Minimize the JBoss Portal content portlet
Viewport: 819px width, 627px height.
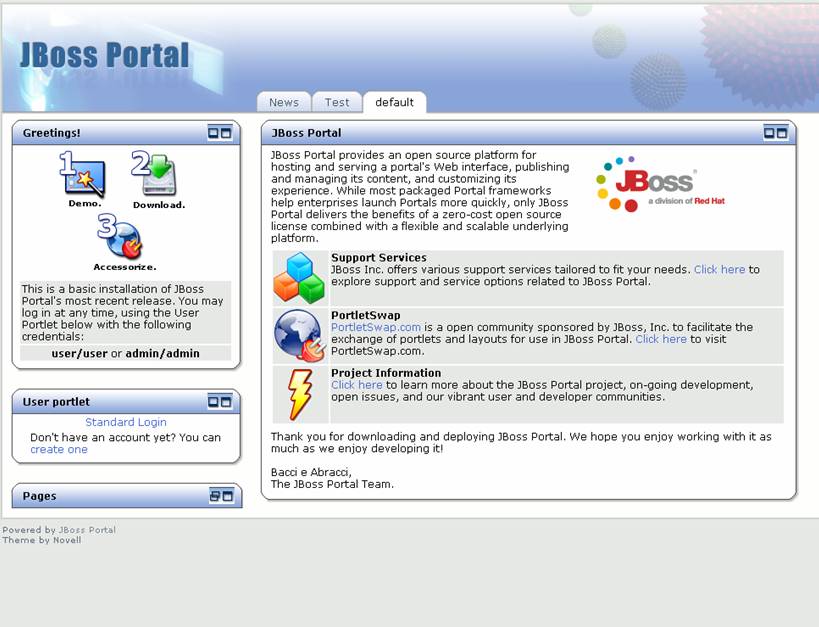[769, 133]
